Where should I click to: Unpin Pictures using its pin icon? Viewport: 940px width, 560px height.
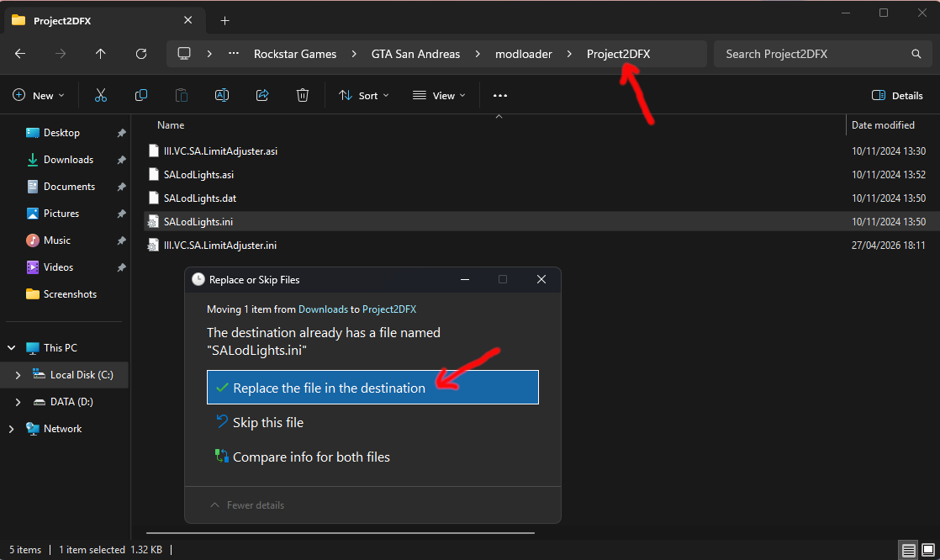121,214
